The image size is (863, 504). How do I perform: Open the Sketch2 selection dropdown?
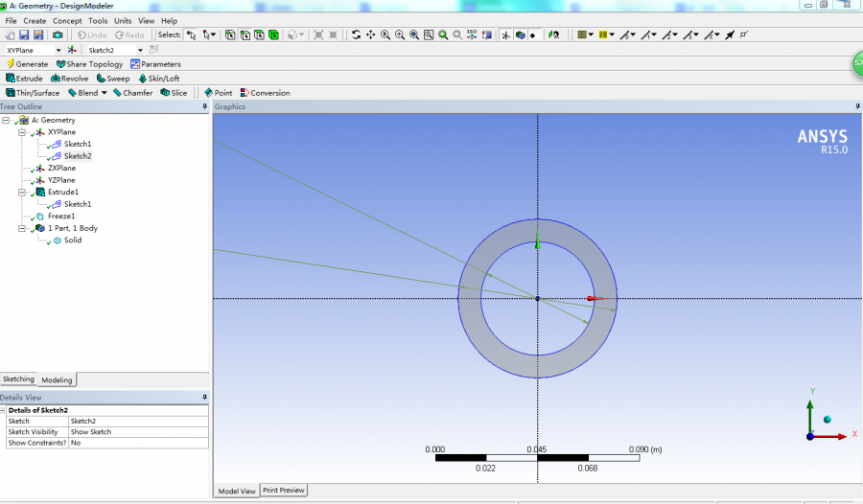pos(140,50)
